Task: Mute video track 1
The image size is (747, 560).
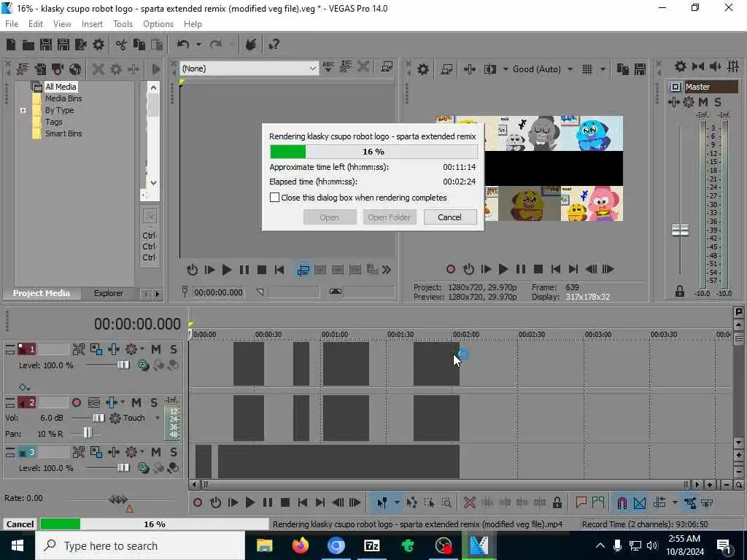Action: click(x=156, y=349)
